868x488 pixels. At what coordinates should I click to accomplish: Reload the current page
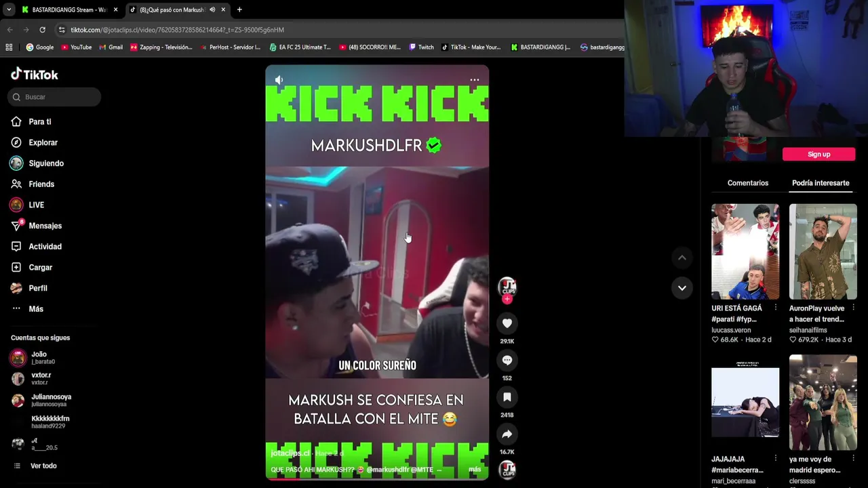pos(42,30)
